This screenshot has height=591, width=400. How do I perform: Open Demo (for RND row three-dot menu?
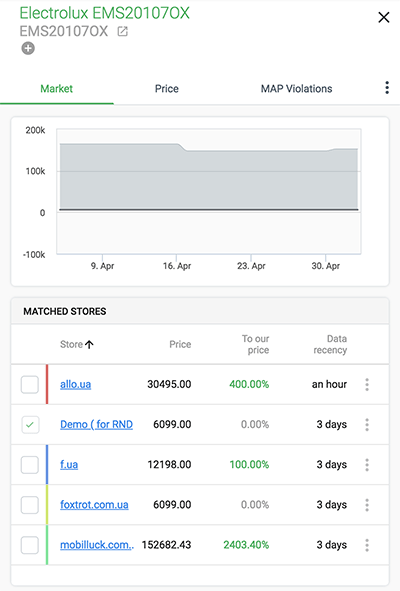pos(367,425)
